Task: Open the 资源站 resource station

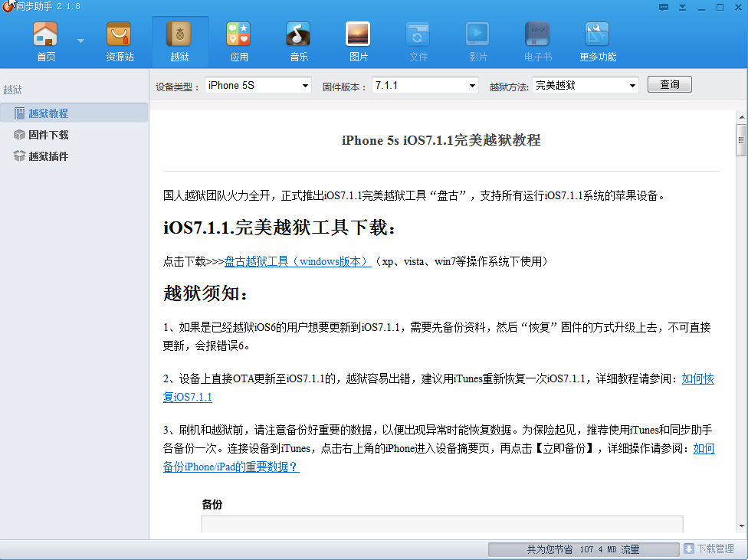Action: click(x=120, y=41)
